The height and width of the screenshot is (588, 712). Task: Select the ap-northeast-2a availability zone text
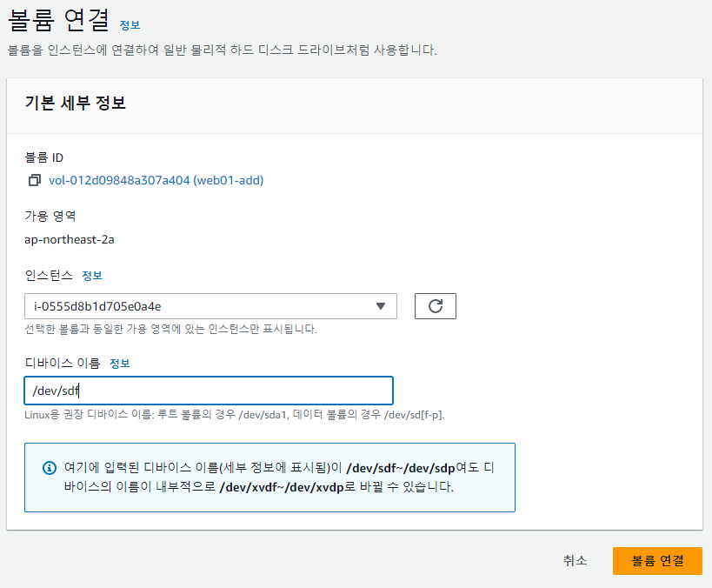[x=70, y=239]
